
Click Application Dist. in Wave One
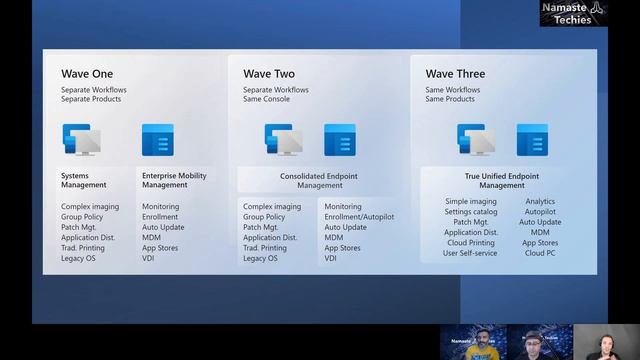(88, 238)
